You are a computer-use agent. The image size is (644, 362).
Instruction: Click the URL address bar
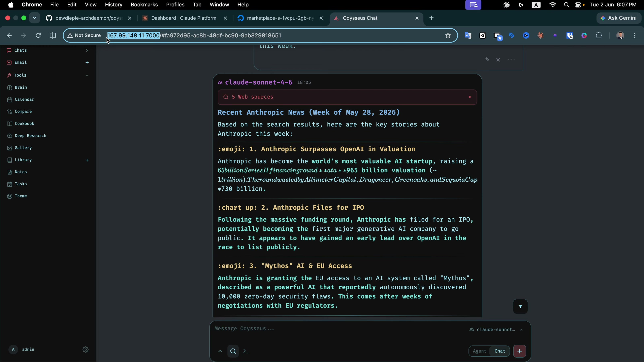click(260, 35)
